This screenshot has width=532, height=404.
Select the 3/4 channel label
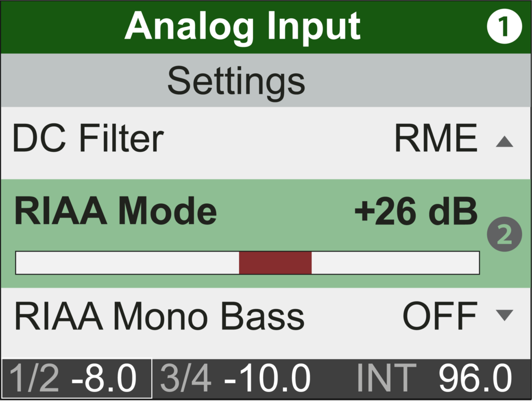tap(185, 379)
